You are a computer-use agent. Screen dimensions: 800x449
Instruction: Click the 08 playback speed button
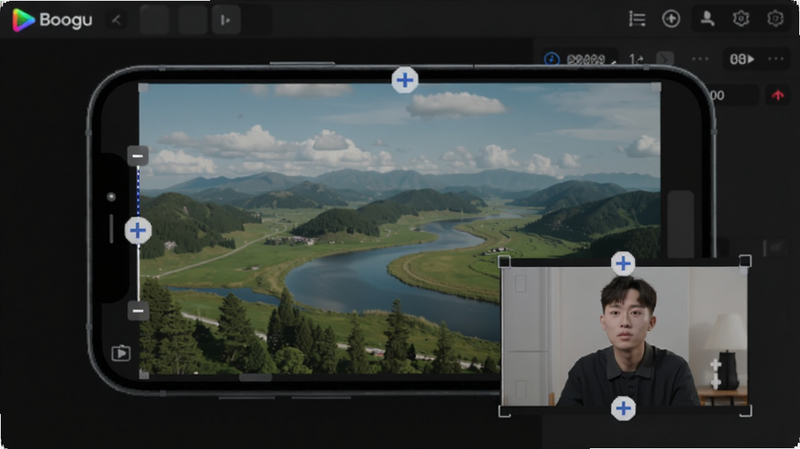(742, 59)
